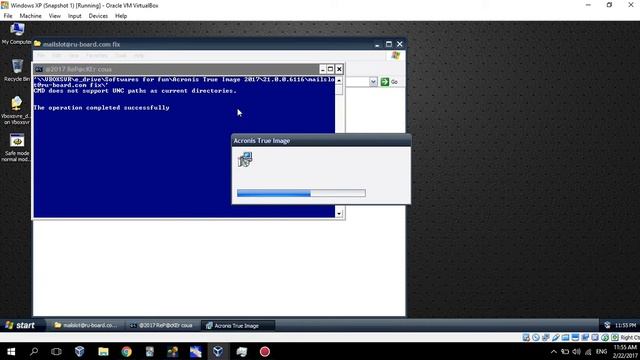Click the ENG language indicator
The image size is (640, 360).
pos(601,352)
